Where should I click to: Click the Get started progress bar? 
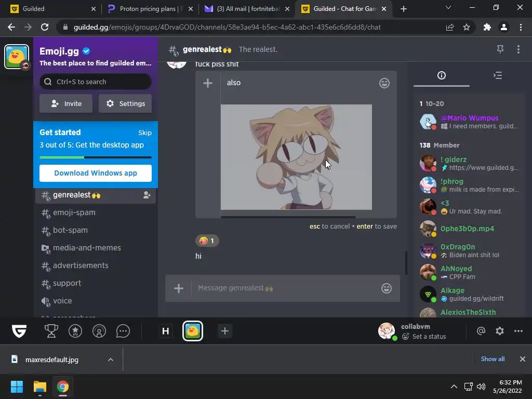(x=96, y=157)
